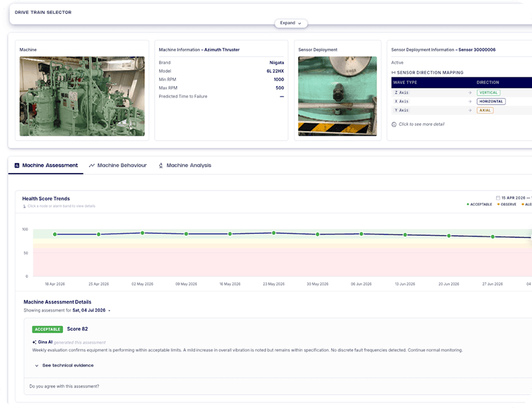Select the 16 May 2026 health score node
This screenshot has width=532, height=408.
click(230, 234)
